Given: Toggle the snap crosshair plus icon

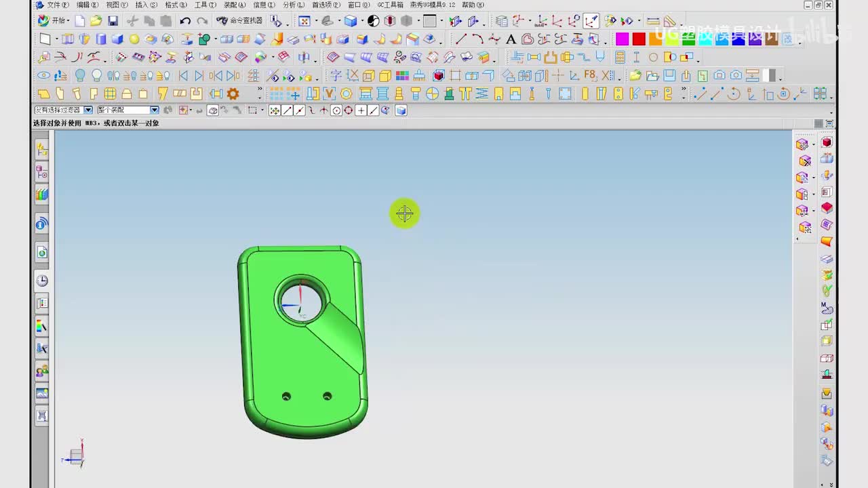Looking at the screenshot, I should point(361,110).
